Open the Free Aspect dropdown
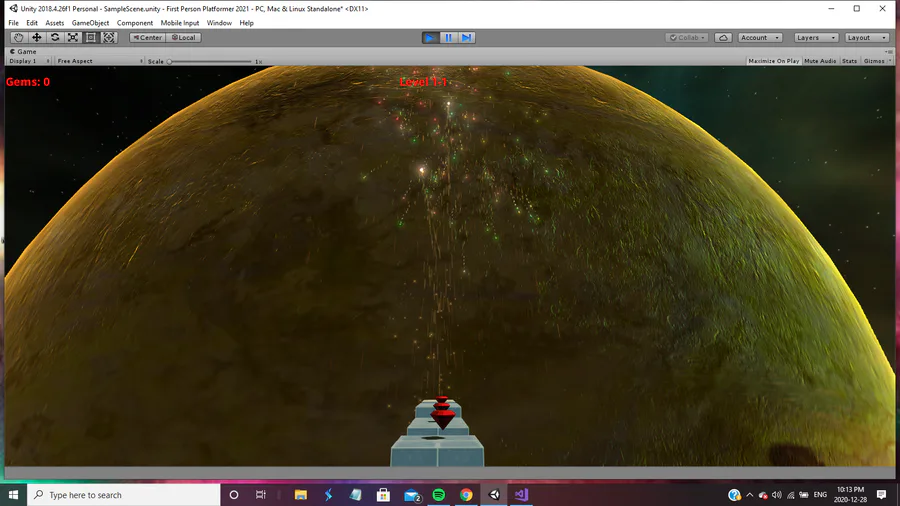 (100, 61)
